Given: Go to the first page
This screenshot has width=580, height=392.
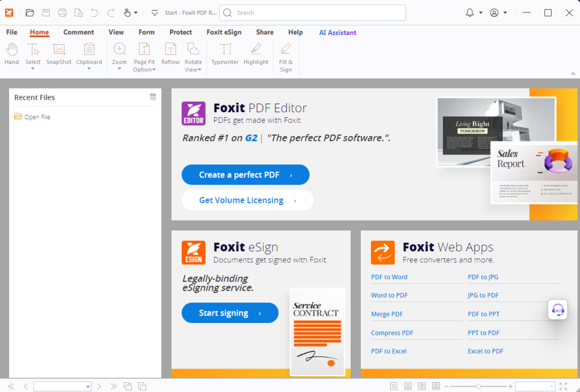Looking at the screenshot, I should (11, 386).
